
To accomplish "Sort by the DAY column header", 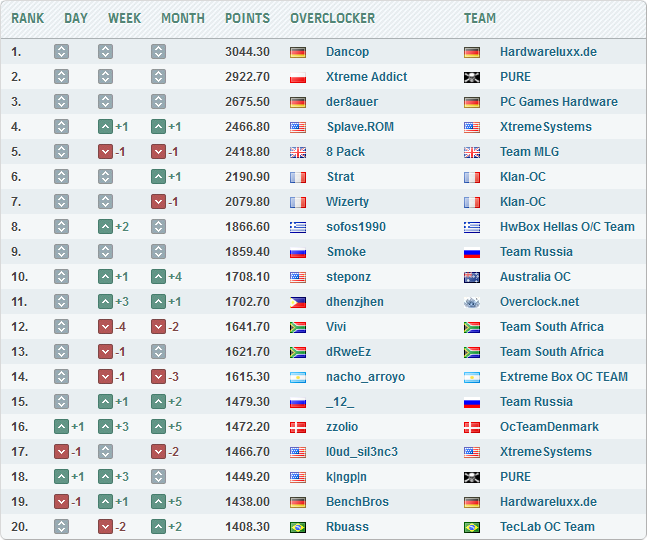I will [x=76, y=19].
